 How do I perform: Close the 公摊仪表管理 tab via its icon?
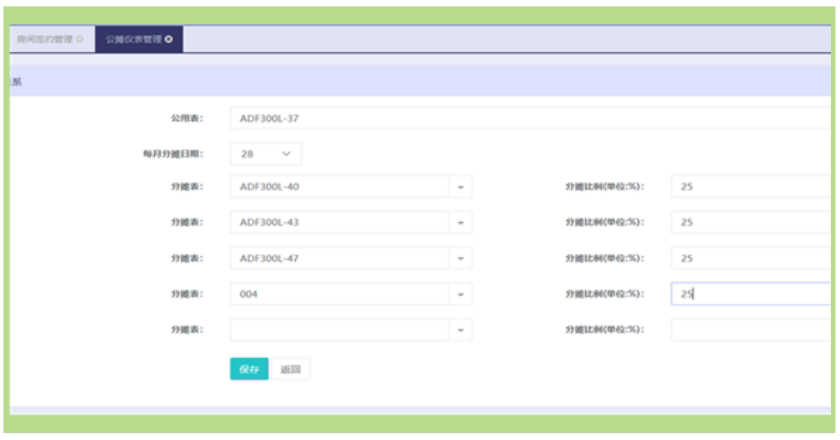[x=169, y=39]
